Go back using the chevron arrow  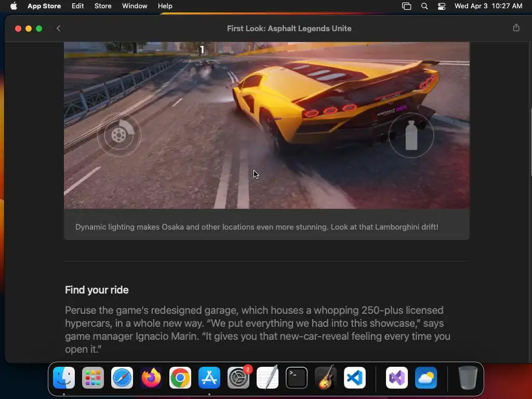58,29
